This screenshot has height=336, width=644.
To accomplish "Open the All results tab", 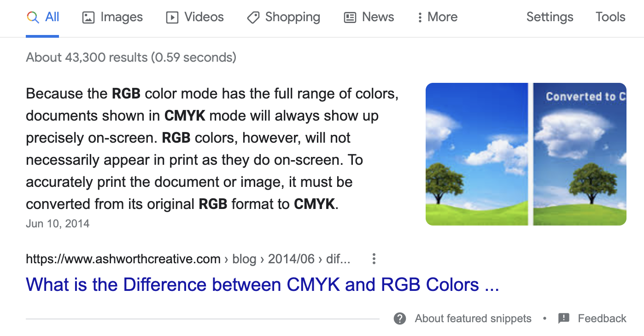I will click(43, 17).
